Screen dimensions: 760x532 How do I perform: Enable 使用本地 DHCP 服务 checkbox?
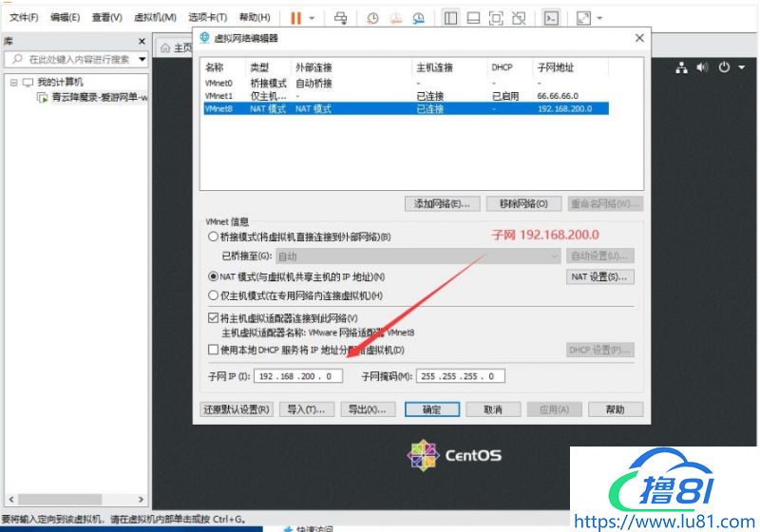click(x=213, y=351)
